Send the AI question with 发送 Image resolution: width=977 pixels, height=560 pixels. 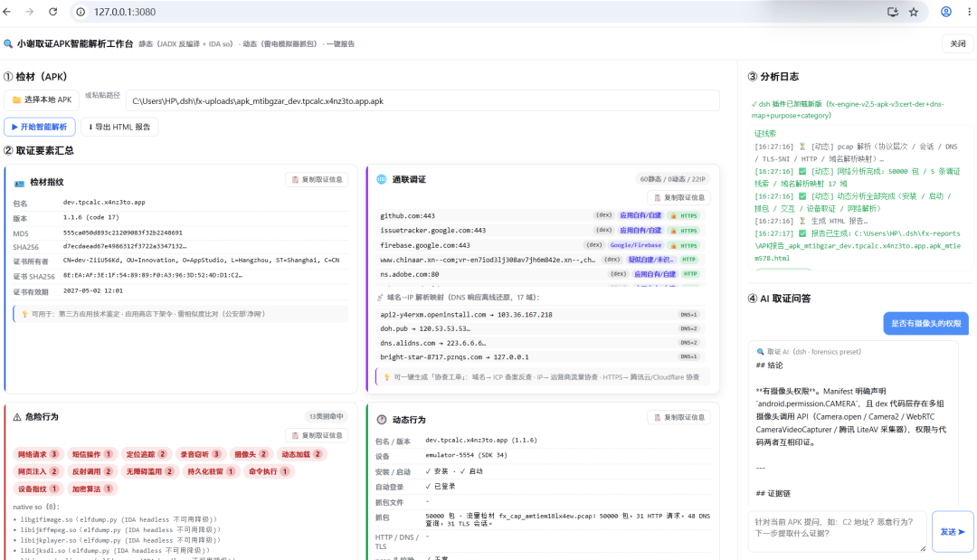click(x=953, y=531)
